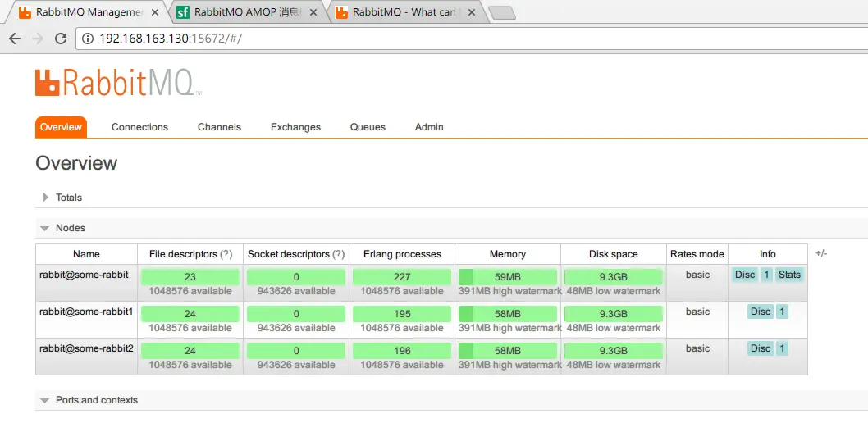Click the 1 badge in rabbit@some-rabbit2 row
Screen dimensions: 868x423
pos(782,349)
